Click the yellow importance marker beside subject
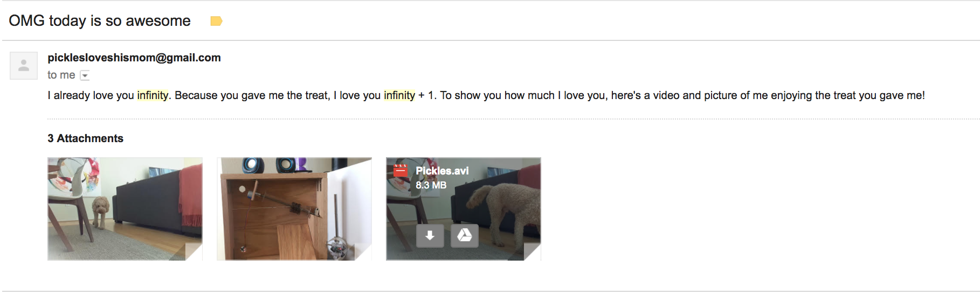 [216, 21]
